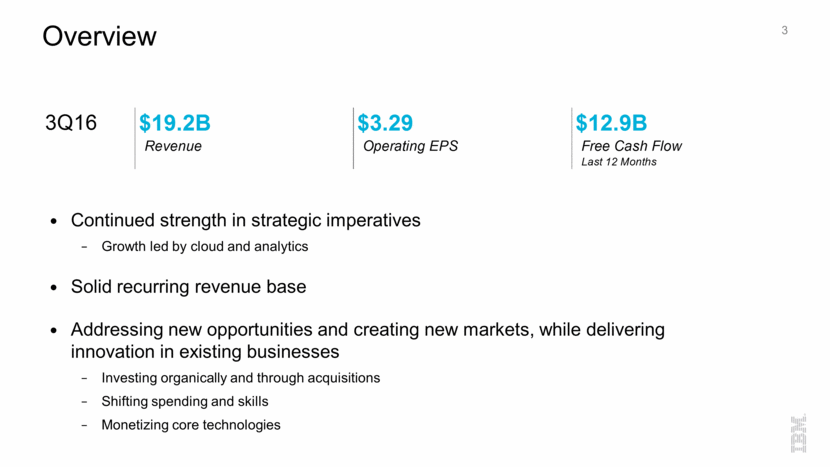Select the strategic imperatives bullet text
Viewport: 830px width, 467px height.
(x=246, y=220)
